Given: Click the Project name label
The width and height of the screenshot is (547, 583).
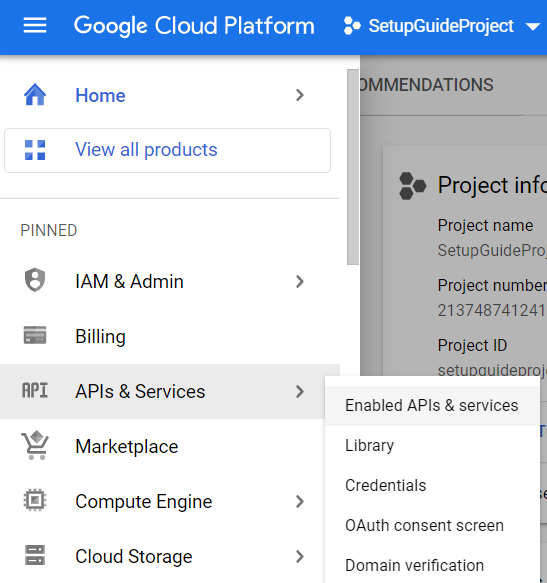Looking at the screenshot, I should pos(485,225).
